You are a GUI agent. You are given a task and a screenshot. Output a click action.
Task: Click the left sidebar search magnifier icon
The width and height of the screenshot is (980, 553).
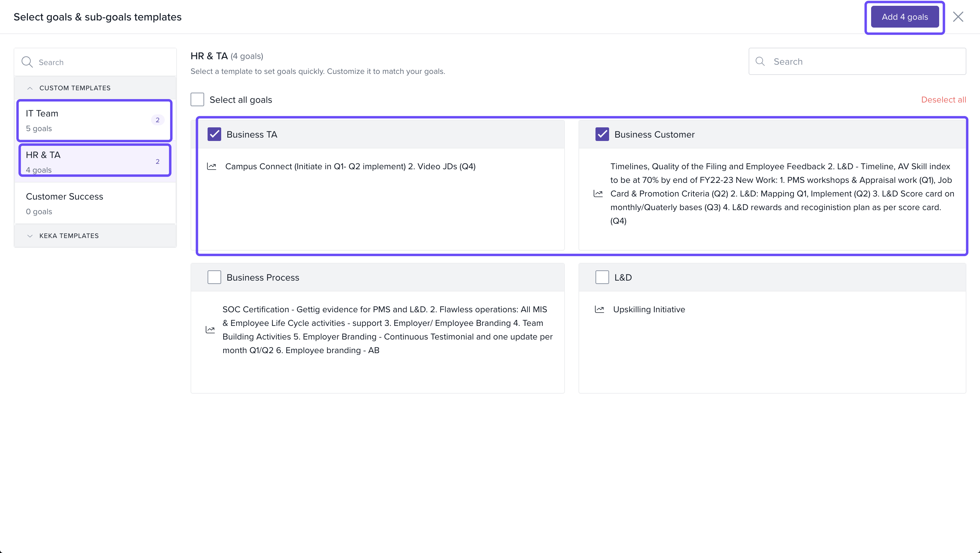(27, 62)
